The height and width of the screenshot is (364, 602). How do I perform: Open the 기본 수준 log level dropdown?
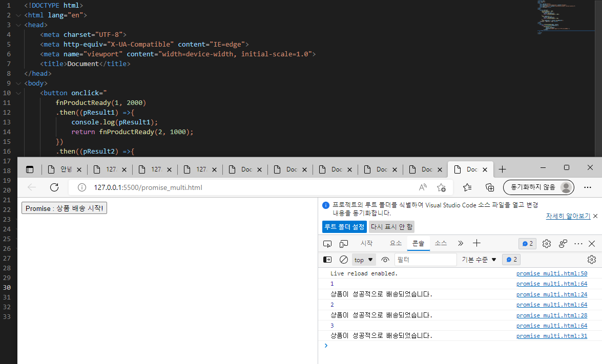pos(479,260)
